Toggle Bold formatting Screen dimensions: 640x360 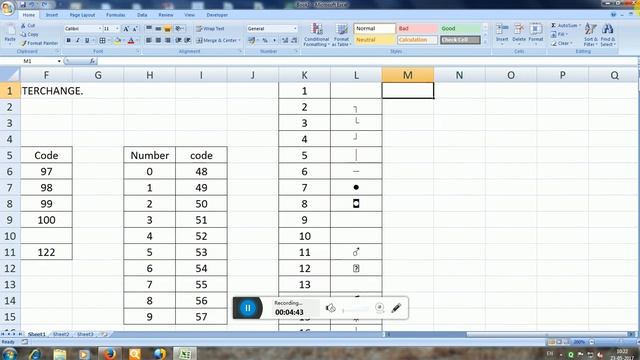(x=69, y=40)
